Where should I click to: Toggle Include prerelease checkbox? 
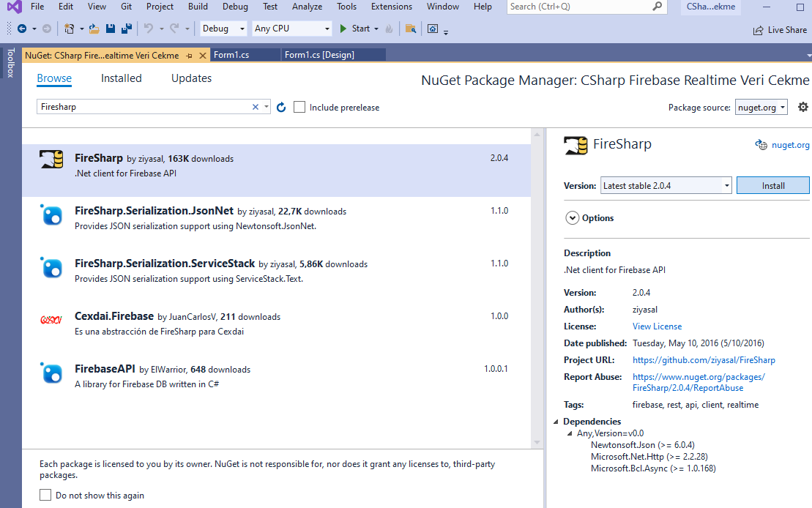click(299, 107)
